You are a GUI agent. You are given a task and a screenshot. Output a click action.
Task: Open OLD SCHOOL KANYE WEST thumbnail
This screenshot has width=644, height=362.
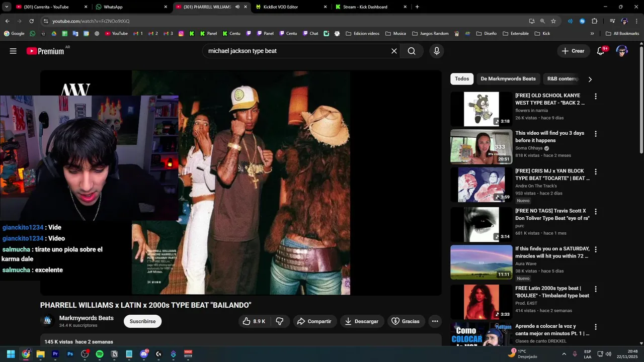[x=481, y=109]
